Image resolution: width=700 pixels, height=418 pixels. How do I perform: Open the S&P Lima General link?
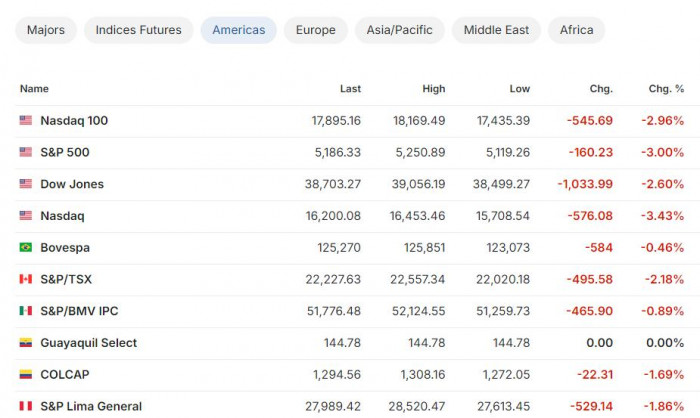91,406
